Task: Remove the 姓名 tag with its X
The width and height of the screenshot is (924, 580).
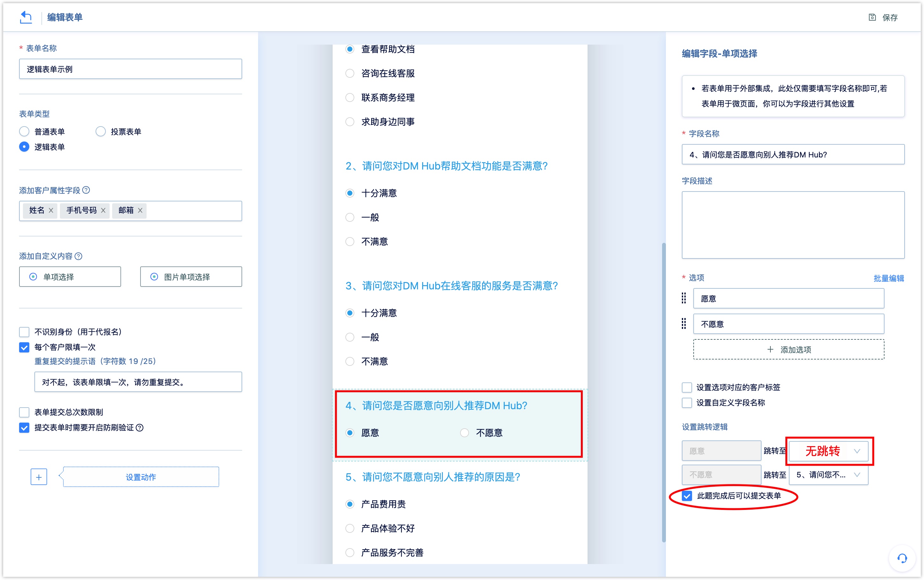Action: [51, 210]
